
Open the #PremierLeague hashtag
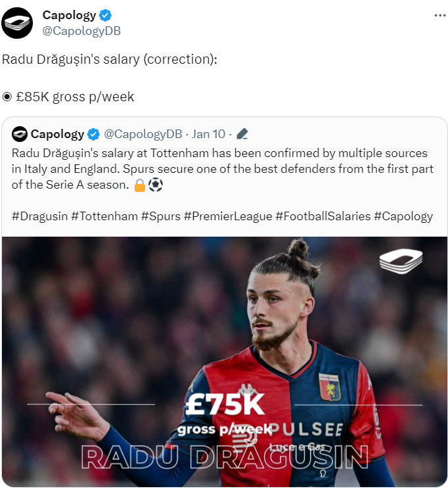coord(228,216)
